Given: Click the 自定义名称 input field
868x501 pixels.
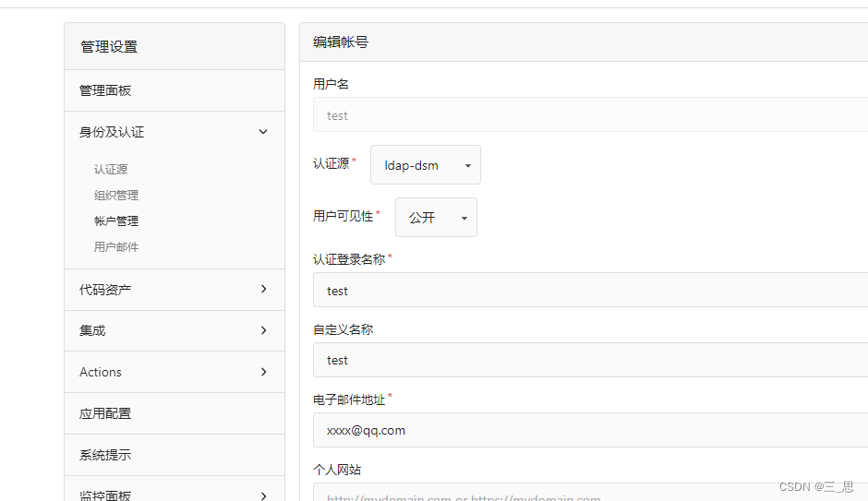Looking at the screenshot, I should [589, 360].
